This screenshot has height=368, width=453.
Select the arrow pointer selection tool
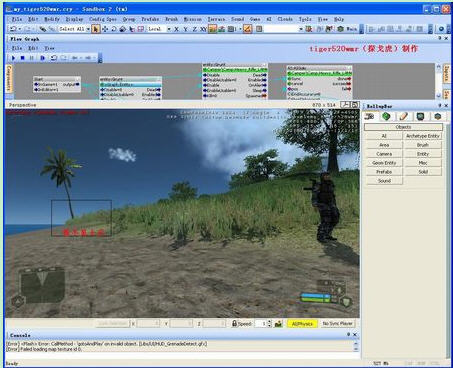[x=96, y=29]
